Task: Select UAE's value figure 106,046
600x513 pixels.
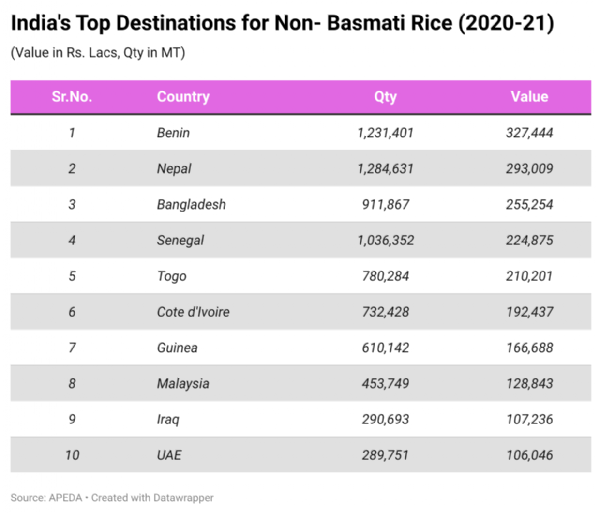Action: (x=529, y=455)
